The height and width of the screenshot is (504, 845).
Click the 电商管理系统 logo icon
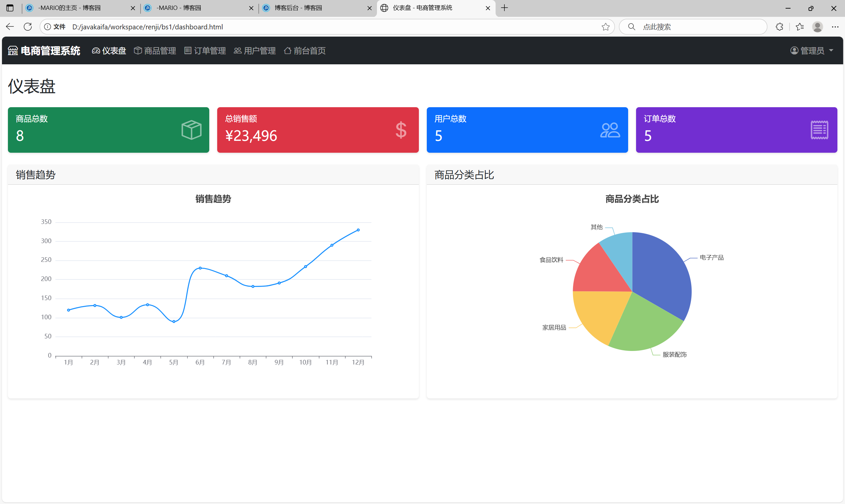pos(13,50)
